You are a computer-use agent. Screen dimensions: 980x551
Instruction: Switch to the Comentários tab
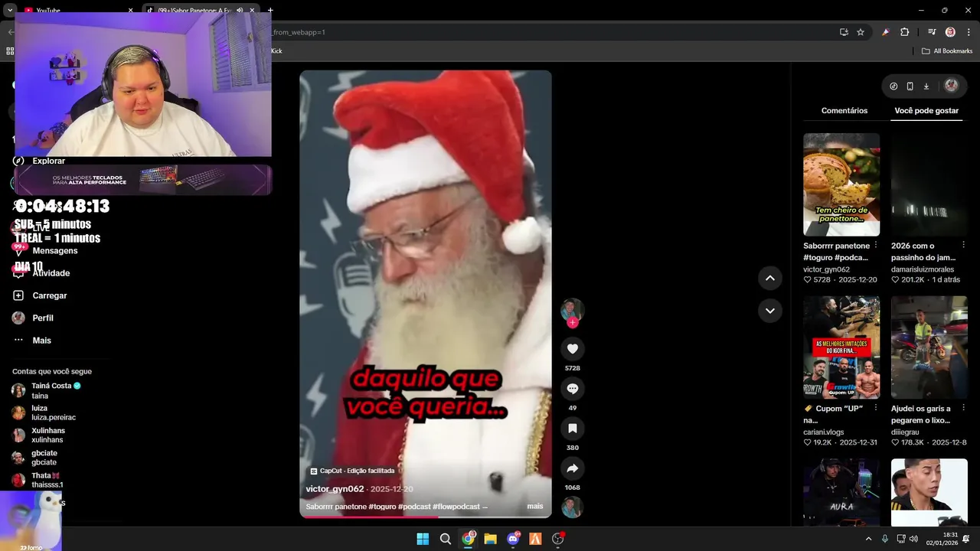844,111
